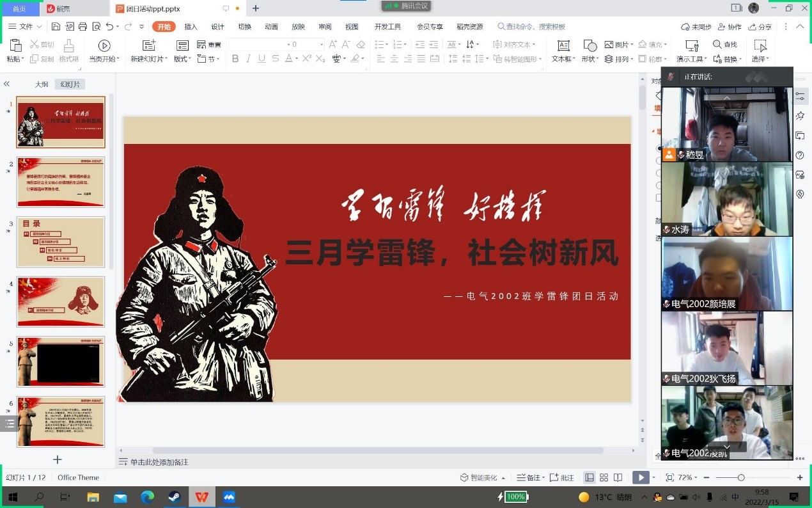Start slideshow with the 当页开始 play icon
The height and width of the screenshot is (508, 812).
coord(104,45)
